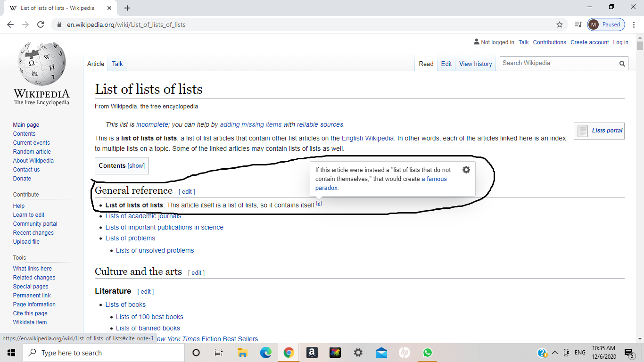This screenshot has width=644, height=362.
Task: Open Chrome three-dot menu
Action: [x=634, y=25]
